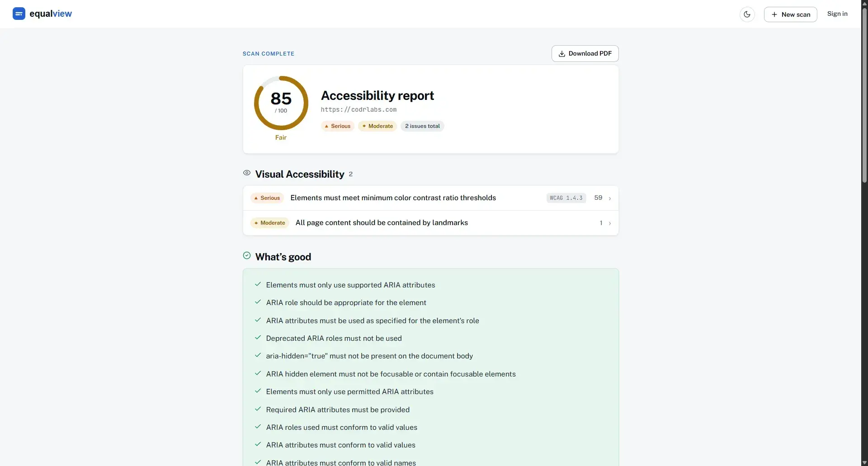Click the equalview logo icon
The image size is (868, 466).
(19, 14)
